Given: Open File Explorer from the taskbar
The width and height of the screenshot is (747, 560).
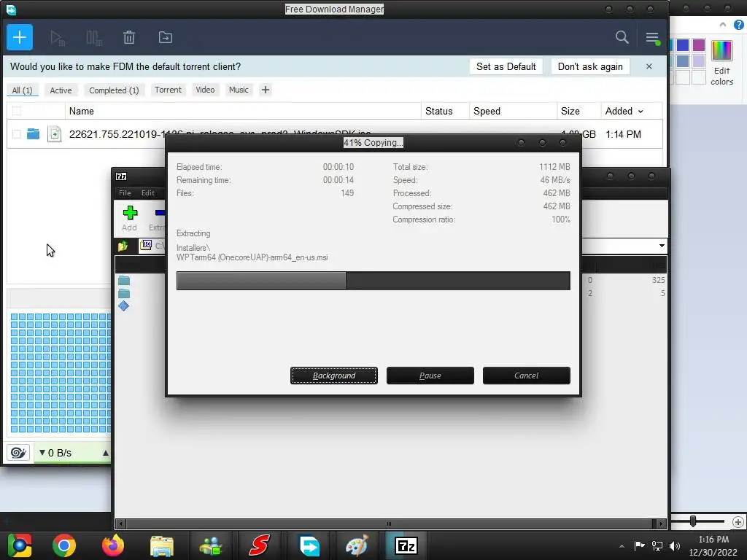Looking at the screenshot, I should pos(162,545).
